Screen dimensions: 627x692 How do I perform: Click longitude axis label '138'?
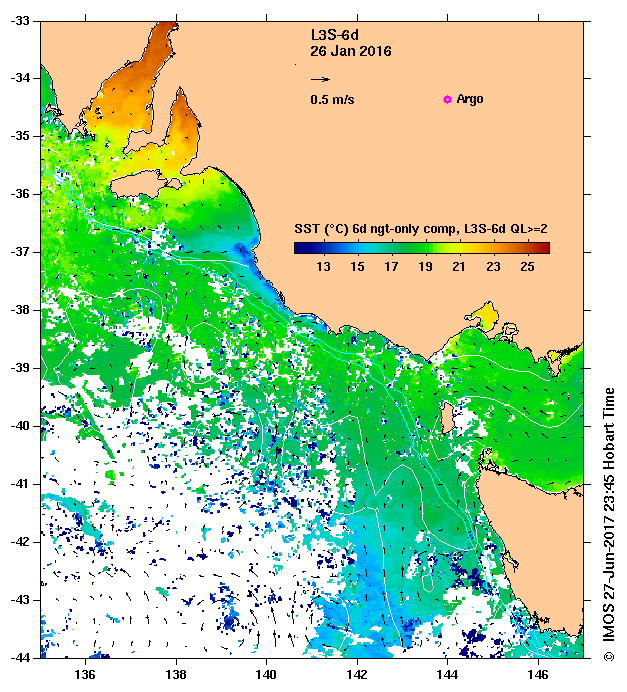pos(176,675)
